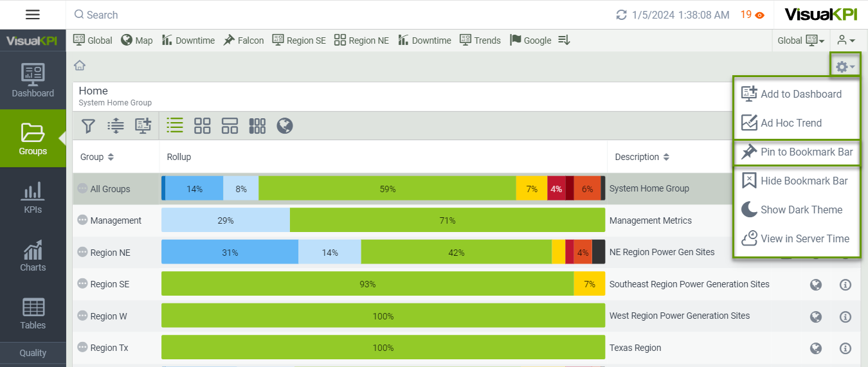Open Region W info icon
Image resolution: width=868 pixels, height=367 pixels.
point(845,316)
